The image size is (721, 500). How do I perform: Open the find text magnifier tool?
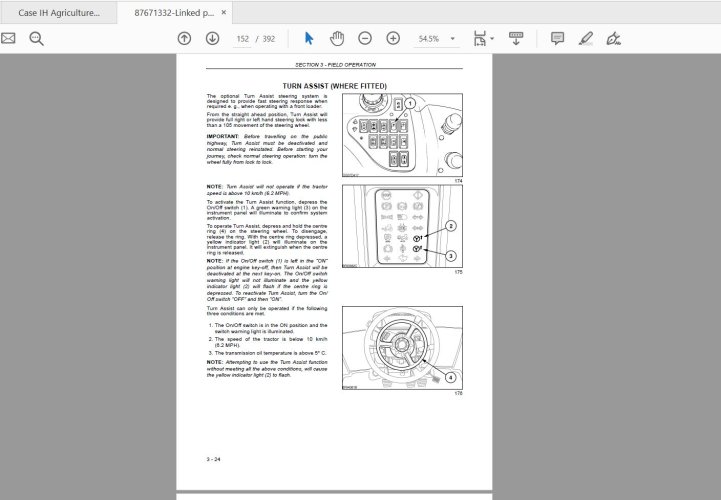point(37,38)
